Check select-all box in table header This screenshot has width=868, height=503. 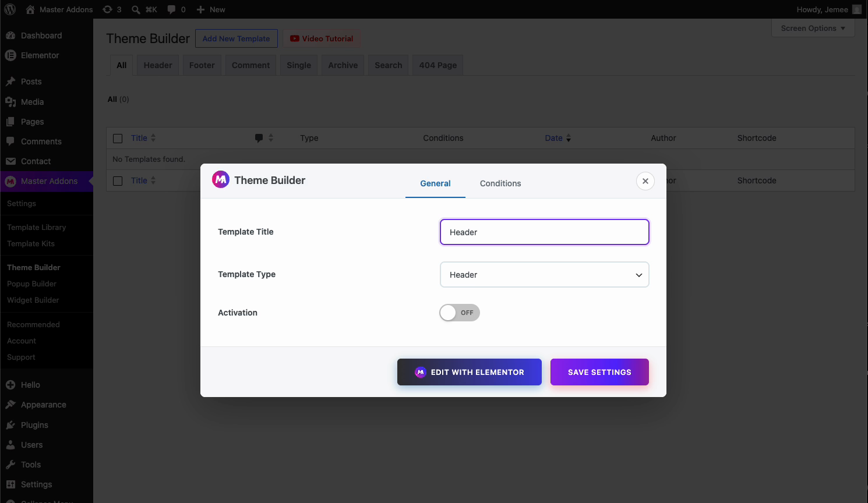[118, 139]
